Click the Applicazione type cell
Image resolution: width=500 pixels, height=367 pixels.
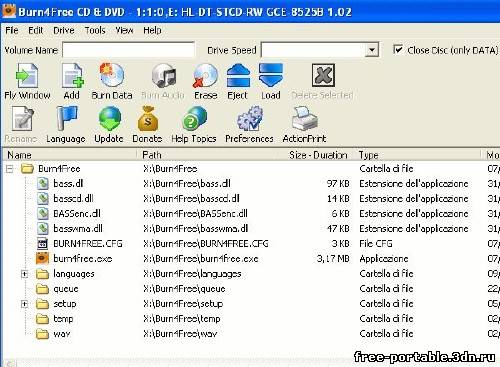(x=384, y=259)
